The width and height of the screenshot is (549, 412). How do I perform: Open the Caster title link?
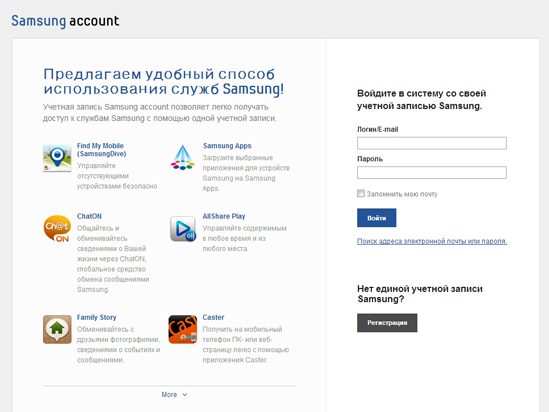(213, 317)
